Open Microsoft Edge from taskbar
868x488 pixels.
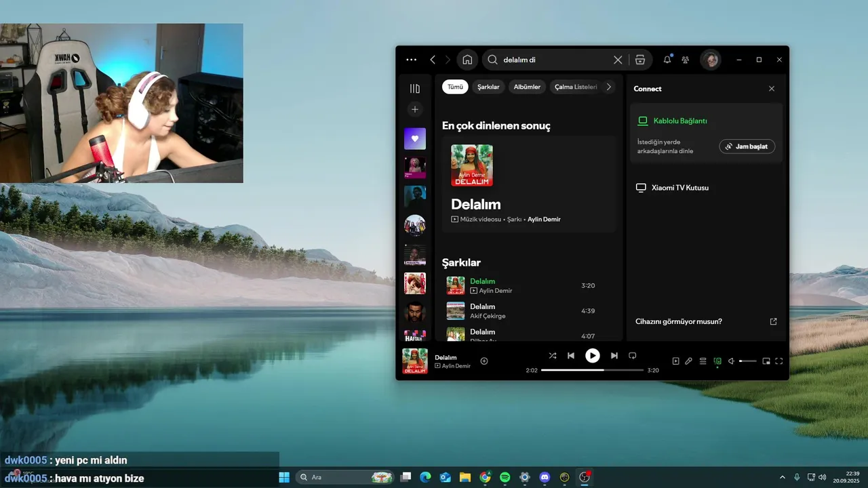point(425,477)
